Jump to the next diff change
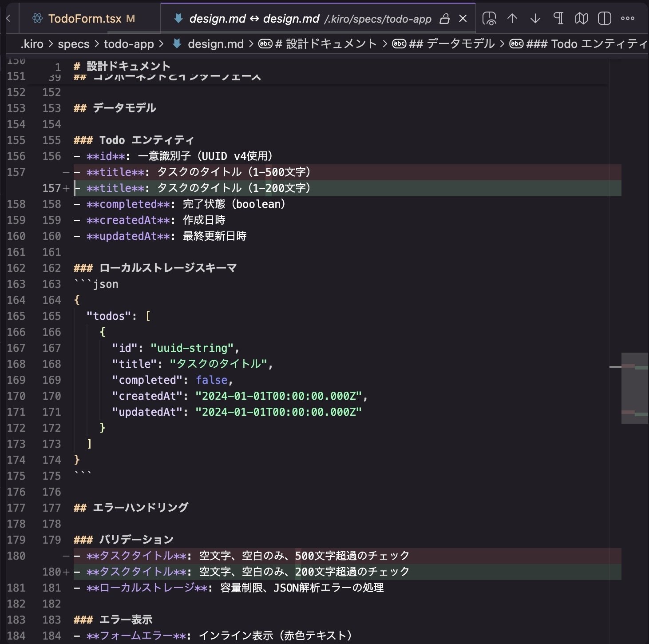649x644 pixels. coord(535,18)
